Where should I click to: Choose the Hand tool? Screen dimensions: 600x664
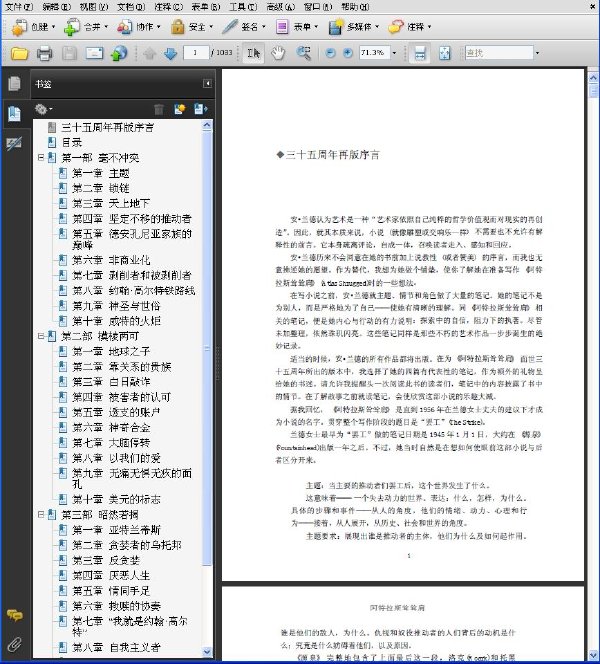(x=278, y=53)
